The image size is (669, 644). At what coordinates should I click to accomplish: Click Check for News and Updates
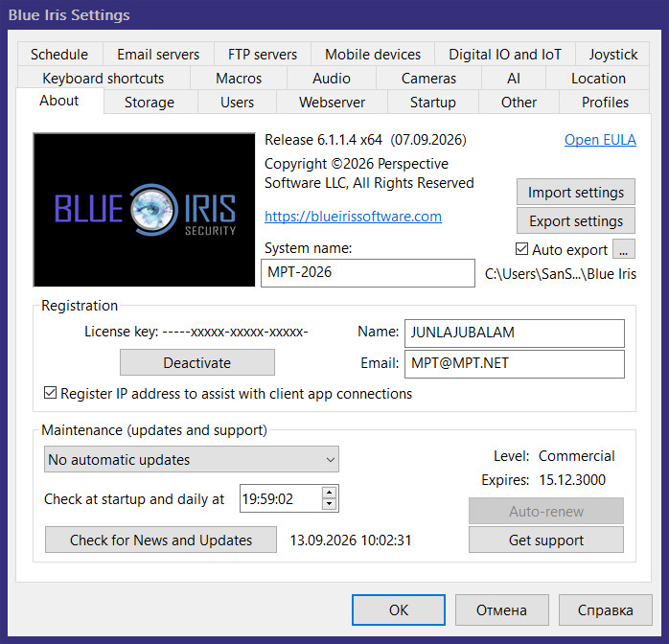tap(161, 540)
